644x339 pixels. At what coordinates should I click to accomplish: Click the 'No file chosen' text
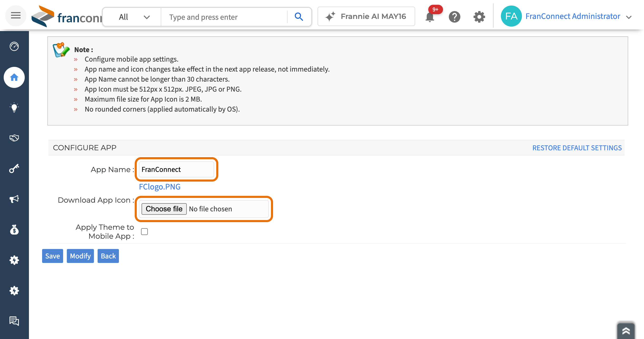[210, 209]
